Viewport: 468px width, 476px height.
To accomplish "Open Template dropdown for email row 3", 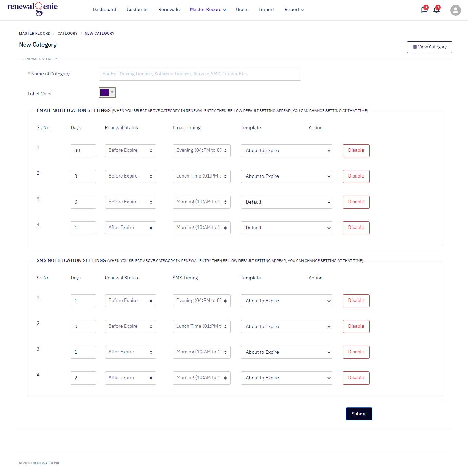I will [286, 202].
